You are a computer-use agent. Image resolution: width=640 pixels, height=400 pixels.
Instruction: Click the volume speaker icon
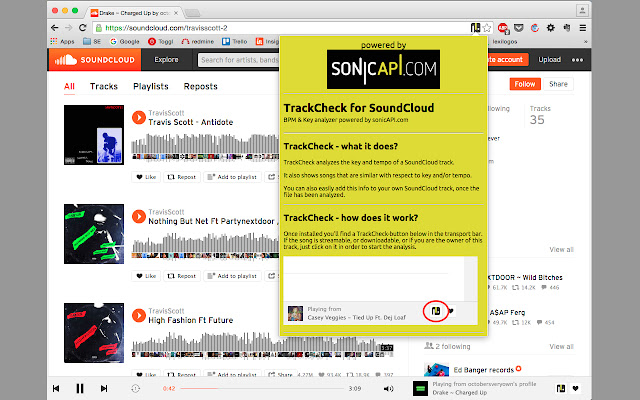pyautogui.click(x=389, y=389)
